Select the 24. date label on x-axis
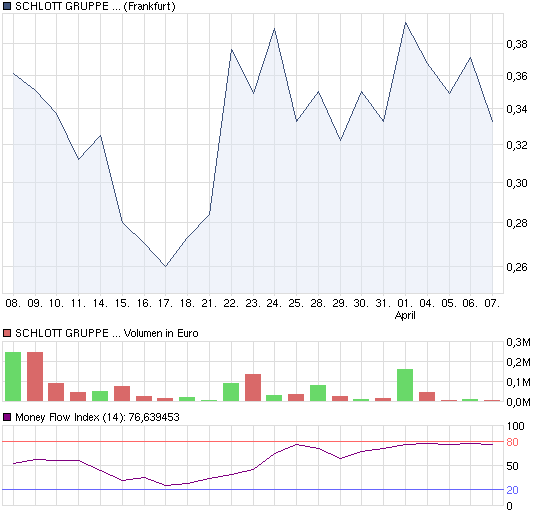 click(274, 303)
